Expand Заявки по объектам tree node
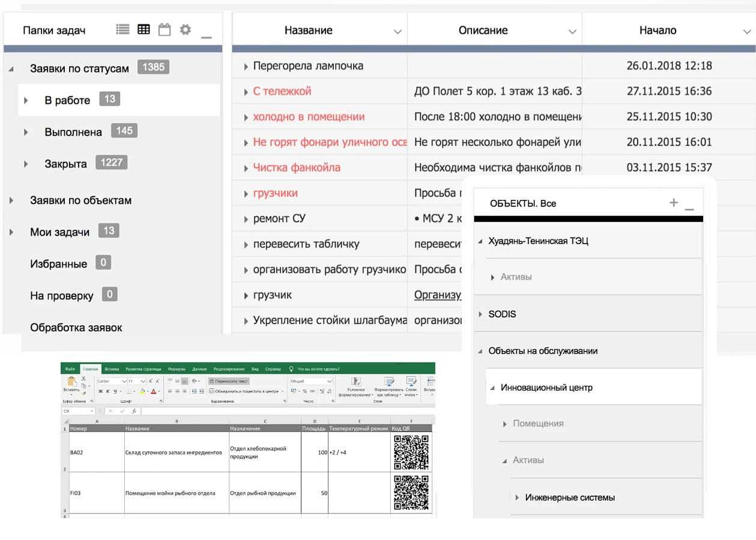This screenshot has height=540, width=756. pos(11,200)
